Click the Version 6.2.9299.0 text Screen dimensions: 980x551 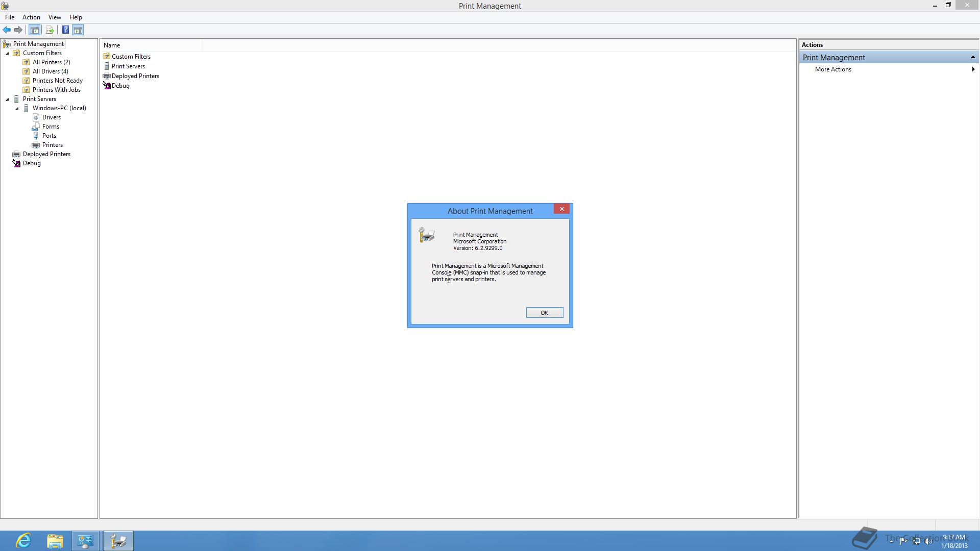click(478, 248)
